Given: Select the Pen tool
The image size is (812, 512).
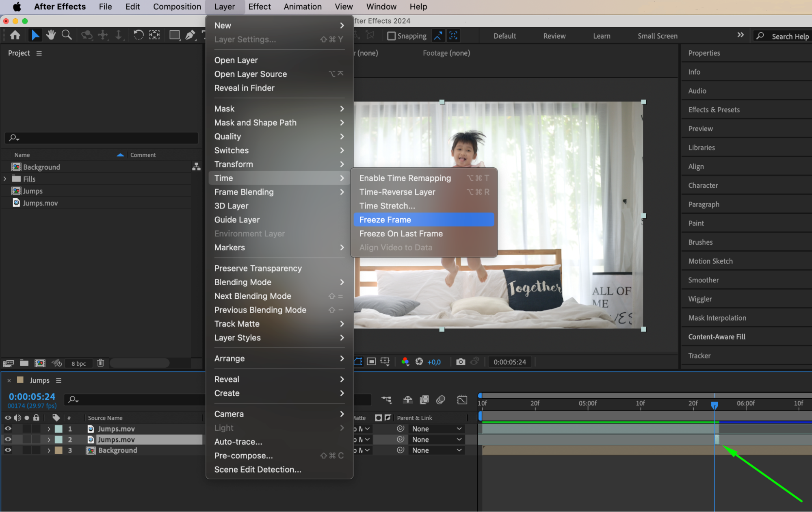Looking at the screenshot, I should click(190, 35).
